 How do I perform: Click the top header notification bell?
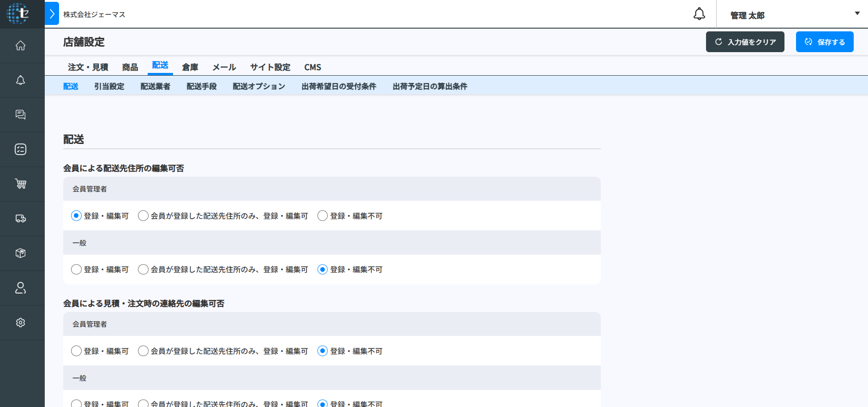pos(699,14)
